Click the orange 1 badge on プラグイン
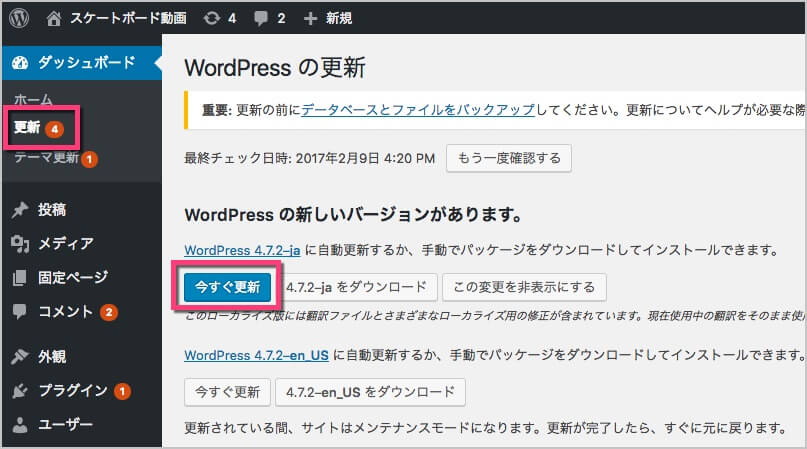807x449 pixels. [x=122, y=391]
